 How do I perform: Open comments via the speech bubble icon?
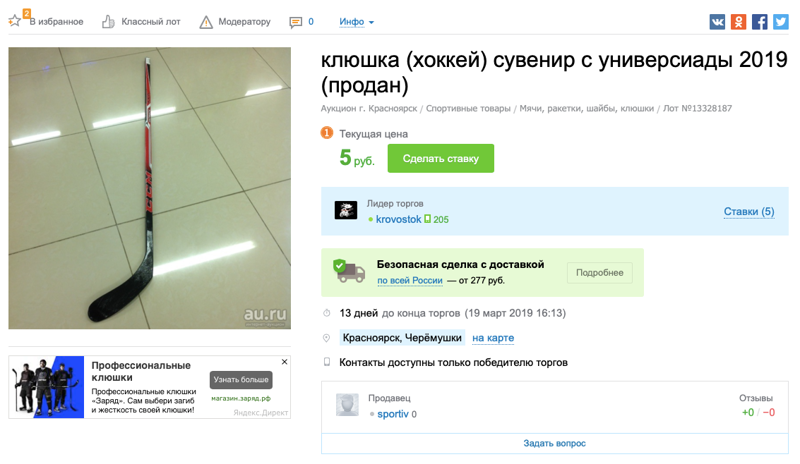(295, 22)
